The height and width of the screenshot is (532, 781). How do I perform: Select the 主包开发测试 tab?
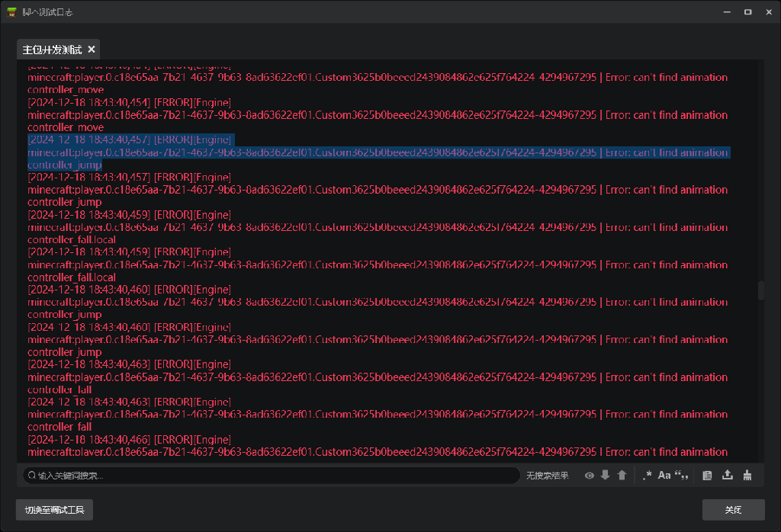click(x=52, y=50)
